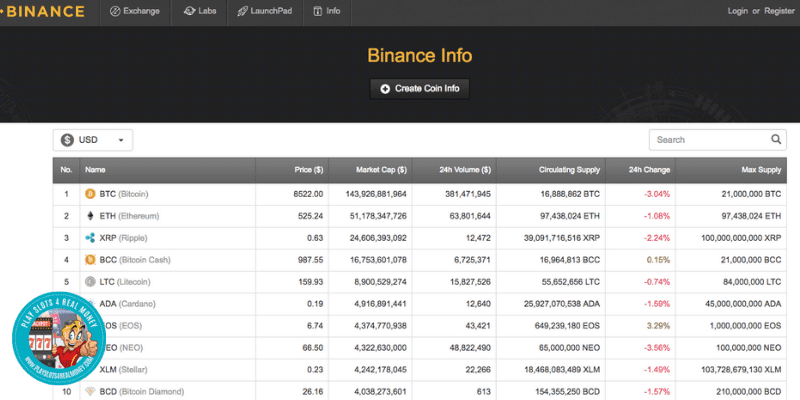Open the Labs menu item
The width and height of the screenshot is (800, 400).
(x=200, y=11)
